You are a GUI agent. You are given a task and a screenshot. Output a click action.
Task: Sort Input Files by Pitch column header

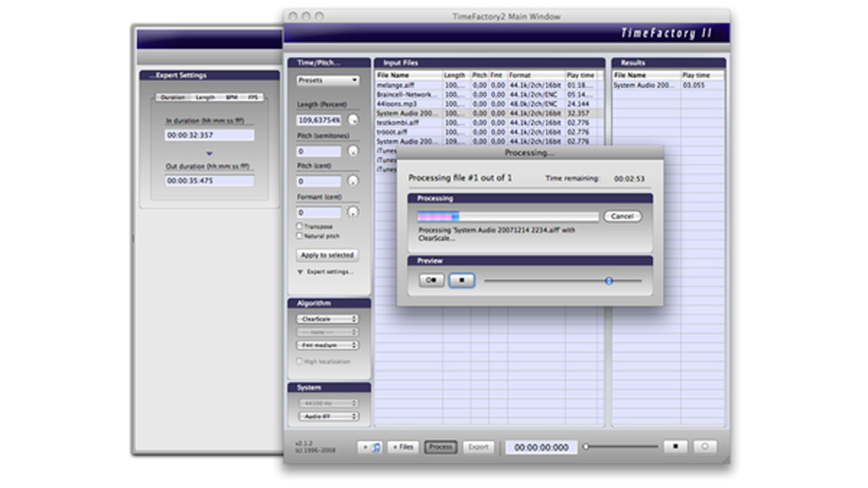pos(479,75)
